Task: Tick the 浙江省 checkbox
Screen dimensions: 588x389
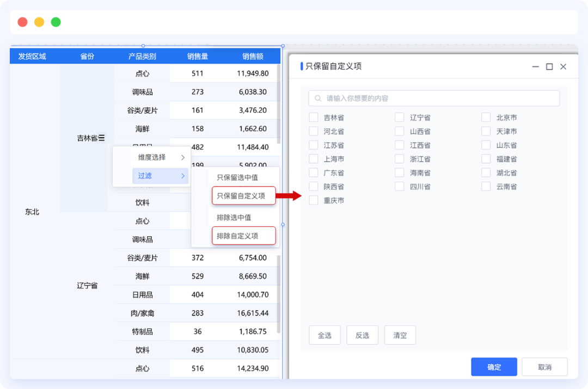Action: (400, 159)
